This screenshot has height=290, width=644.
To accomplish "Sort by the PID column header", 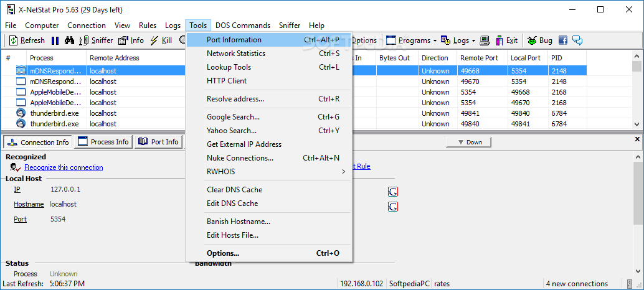I will coord(567,58).
